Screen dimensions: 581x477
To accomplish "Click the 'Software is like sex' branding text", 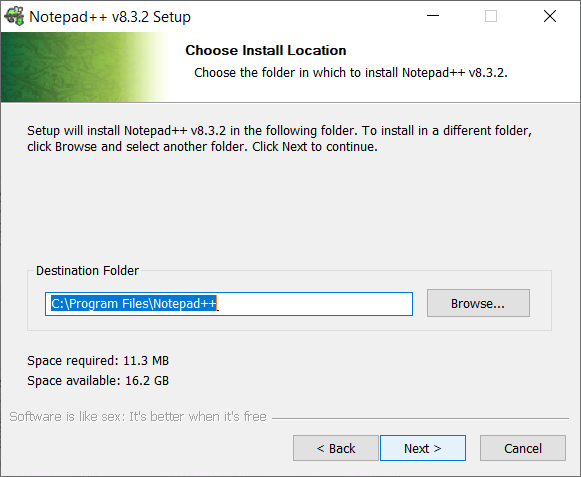I will [138, 417].
